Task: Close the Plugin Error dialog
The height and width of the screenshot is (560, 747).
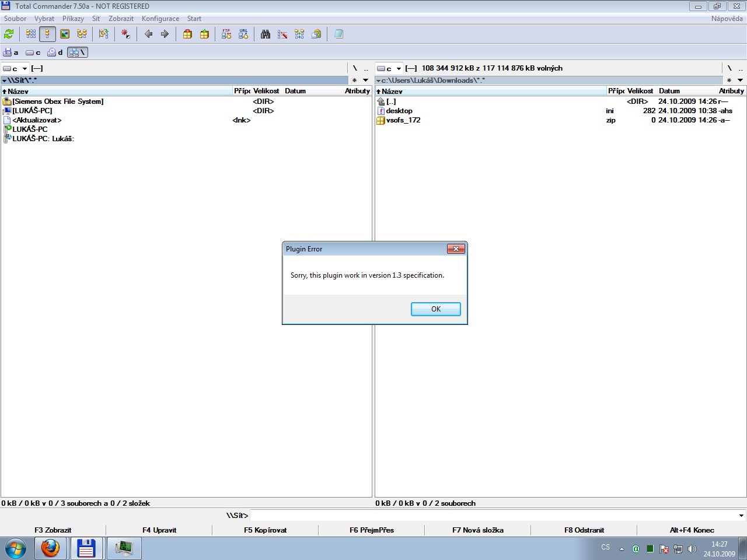Action: [456, 249]
